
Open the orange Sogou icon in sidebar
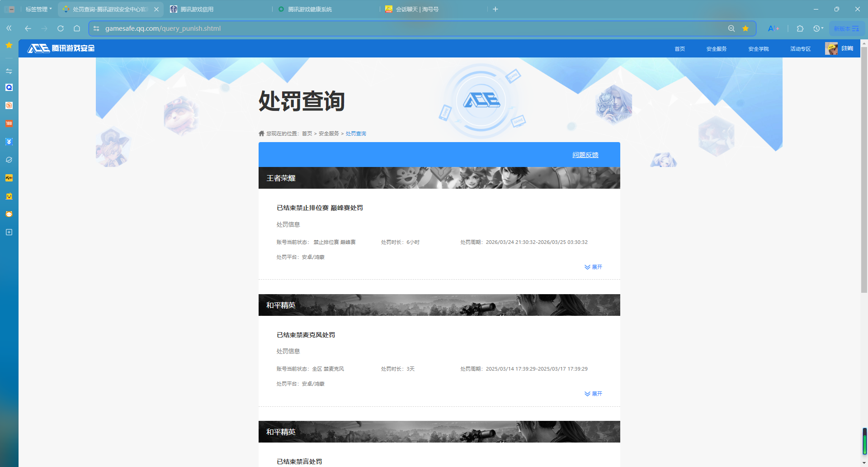[x=9, y=105]
